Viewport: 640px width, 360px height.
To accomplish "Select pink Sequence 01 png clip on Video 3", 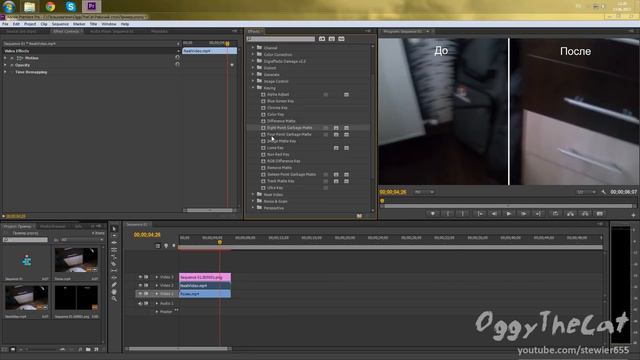I will tap(205, 277).
